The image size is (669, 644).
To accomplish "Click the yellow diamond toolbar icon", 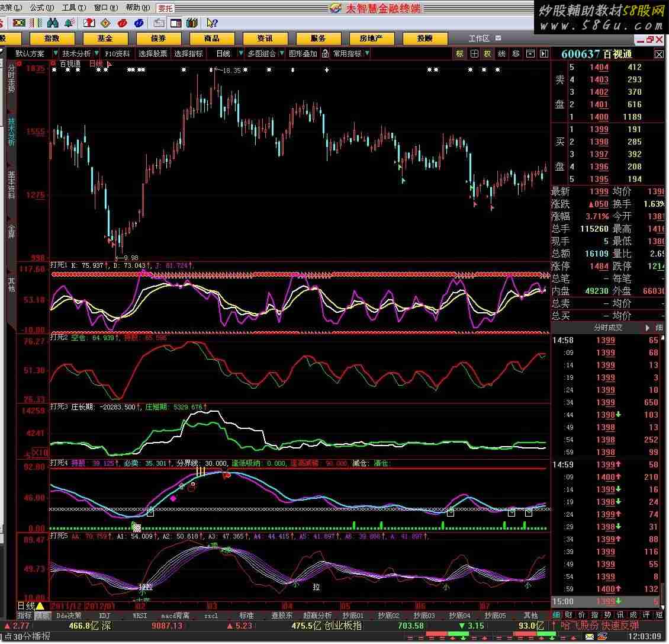I will tap(106, 23).
